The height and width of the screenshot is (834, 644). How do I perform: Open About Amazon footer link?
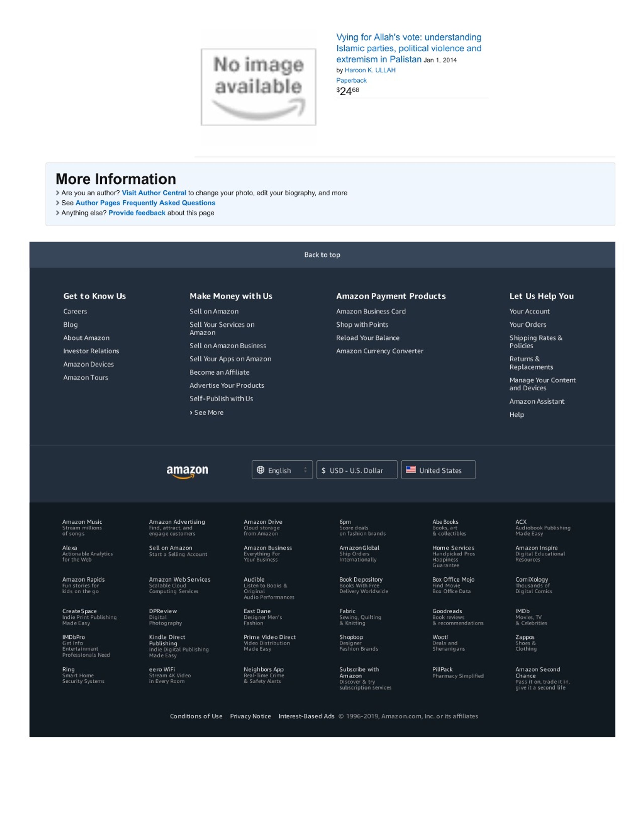(x=86, y=338)
